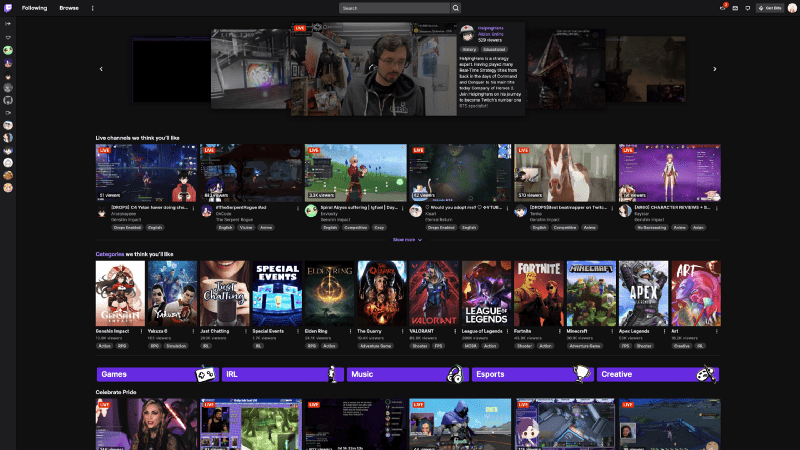Viewport: 800px width, 450px height.
Task: Click the Get Bits button
Action: [770, 8]
